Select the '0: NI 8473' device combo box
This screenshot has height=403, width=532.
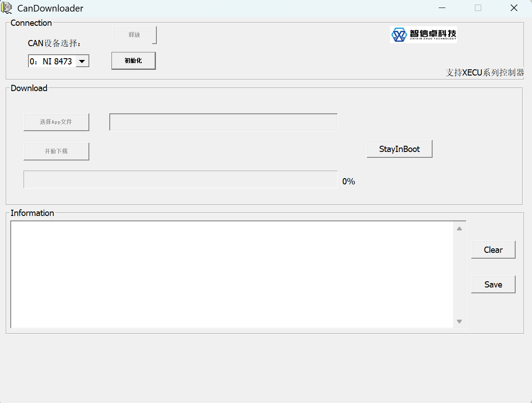(x=52, y=61)
